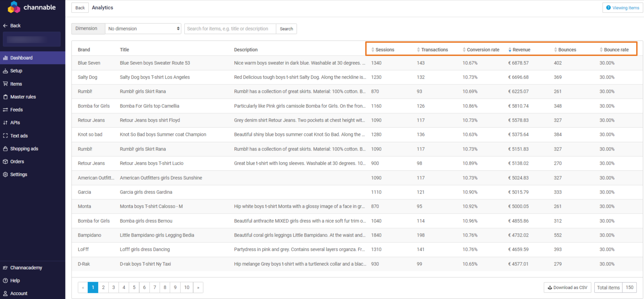Click Bomba For Girls top Camellia title
Screen dimensions: 644x299
(x=150, y=106)
